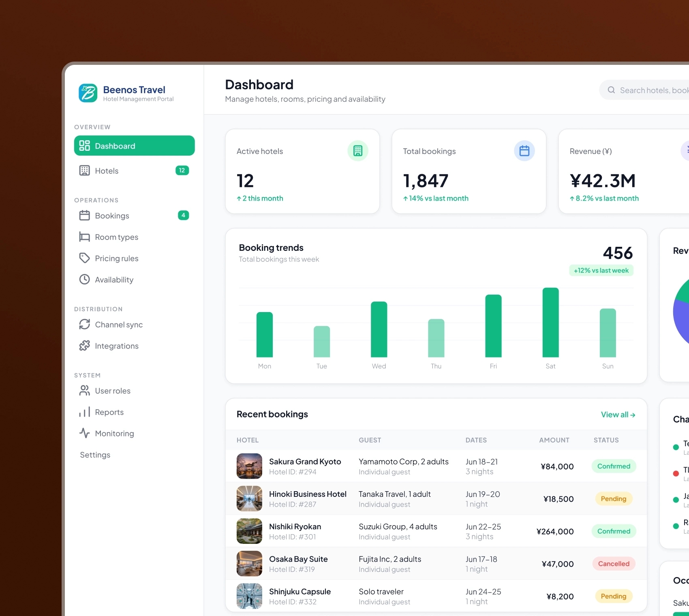689x616 pixels.
Task: Click the Saturday bar in Booking trends
Action: click(x=550, y=323)
